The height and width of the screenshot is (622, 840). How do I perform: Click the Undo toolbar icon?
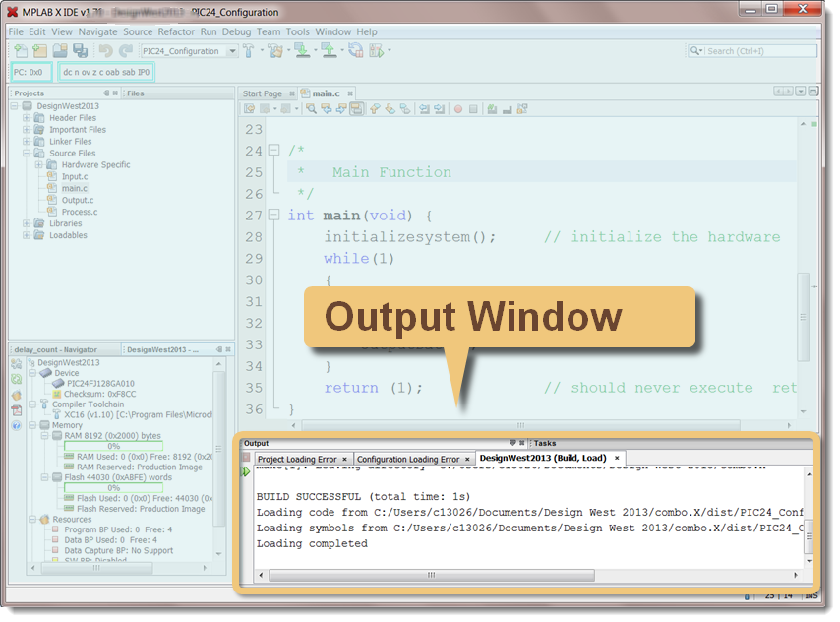coord(105,50)
